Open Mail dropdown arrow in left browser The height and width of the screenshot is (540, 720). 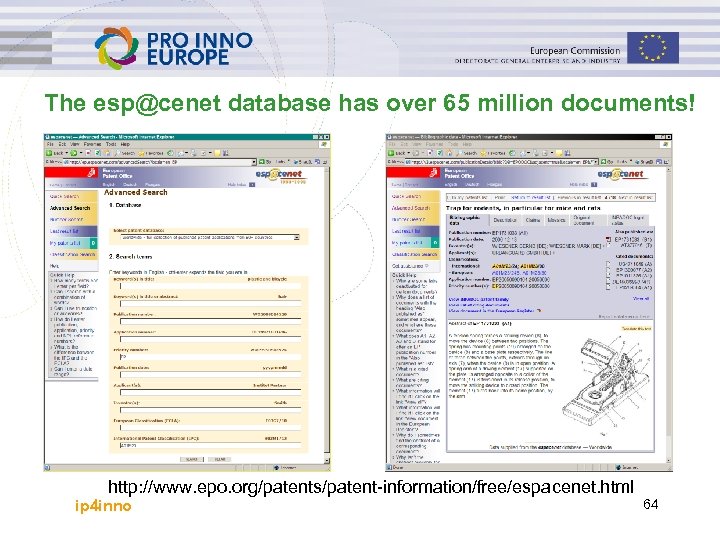[186, 153]
